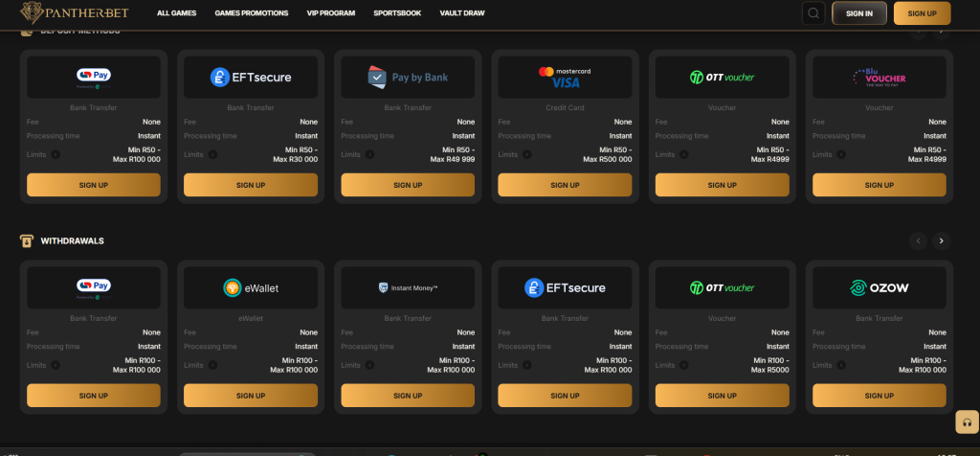Sign up via Instant Money card

point(408,396)
